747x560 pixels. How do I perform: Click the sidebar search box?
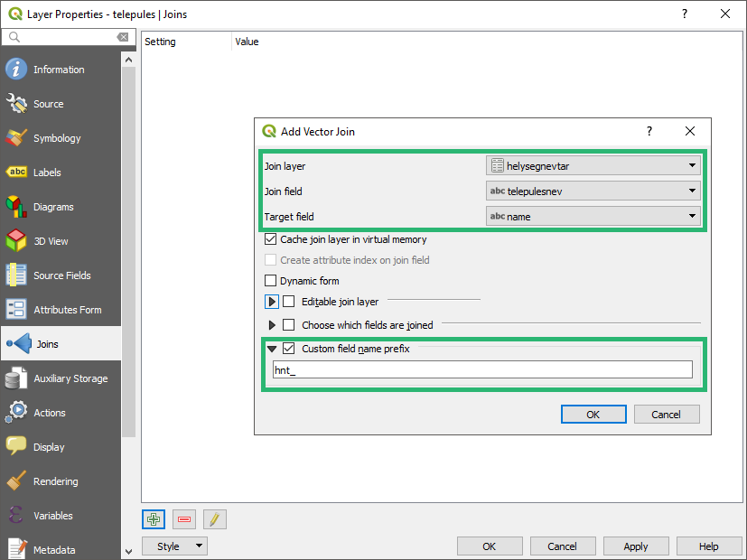(67, 37)
